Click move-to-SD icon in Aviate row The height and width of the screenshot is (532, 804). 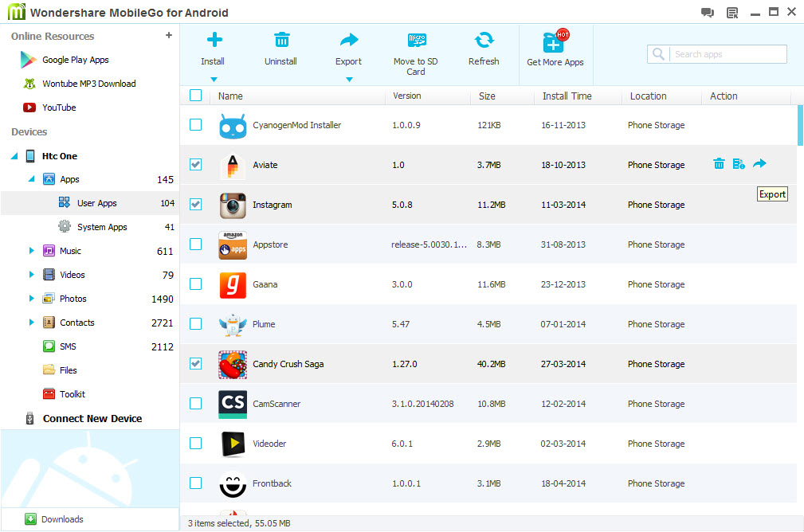tap(739, 163)
